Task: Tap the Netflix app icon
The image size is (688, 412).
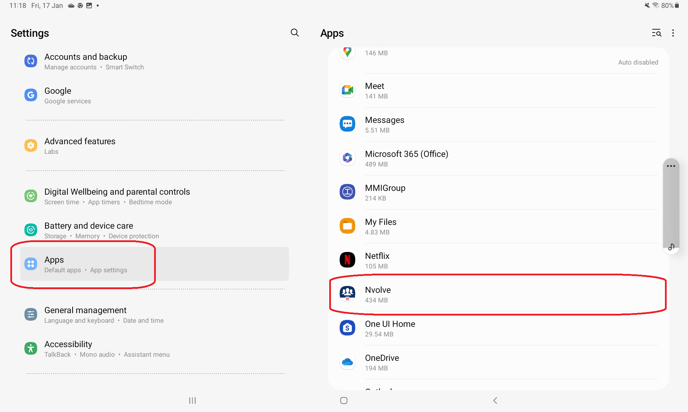Action: click(348, 260)
